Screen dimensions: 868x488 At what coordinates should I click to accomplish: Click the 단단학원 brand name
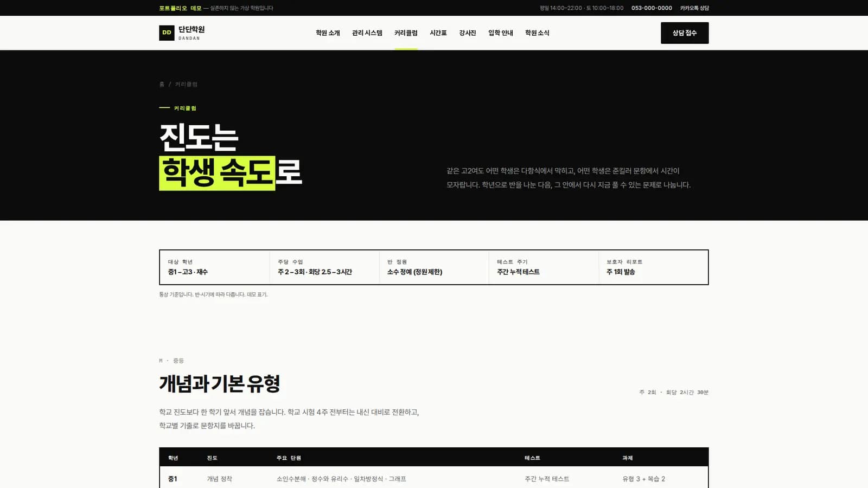pyautogui.click(x=192, y=29)
